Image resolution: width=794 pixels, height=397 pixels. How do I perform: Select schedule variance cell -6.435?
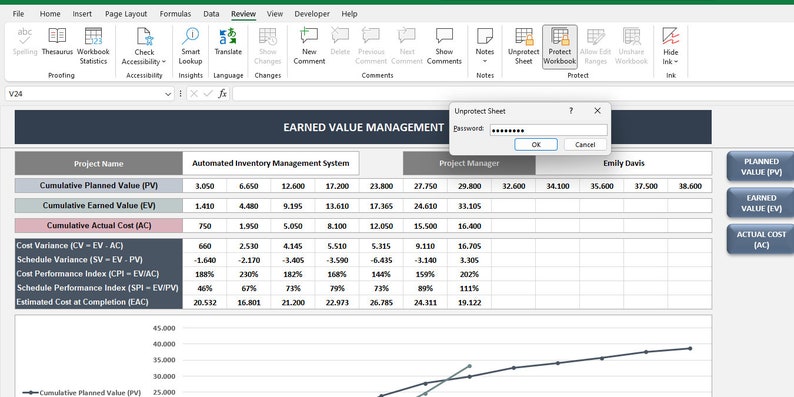tap(381, 260)
